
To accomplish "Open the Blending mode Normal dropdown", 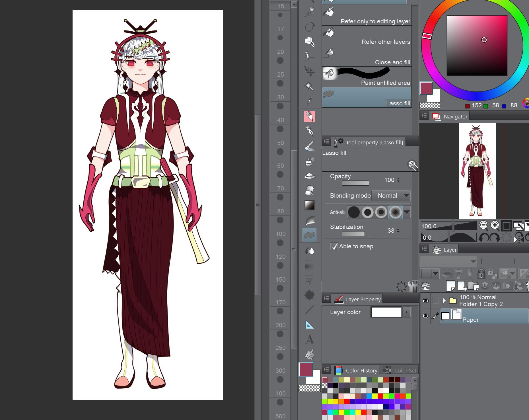I will [391, 196].
